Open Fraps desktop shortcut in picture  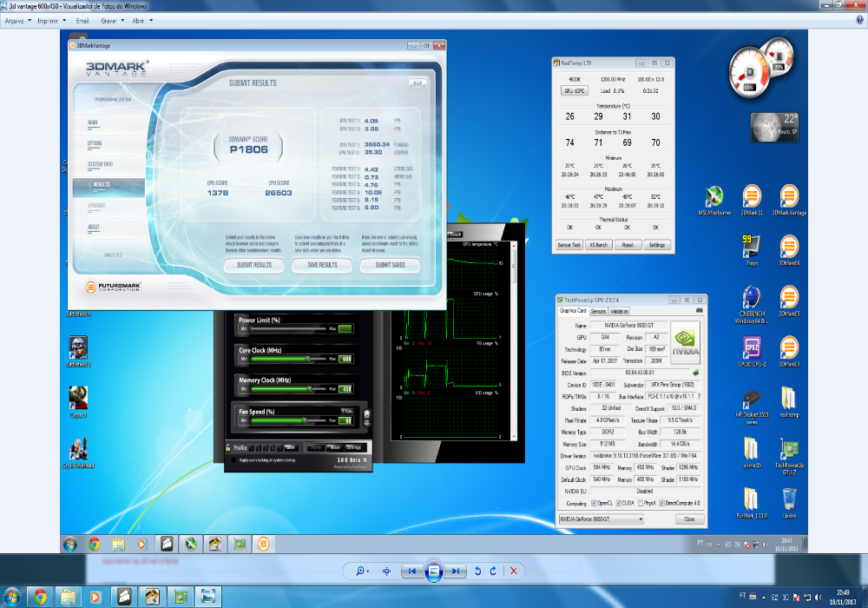(x=752, y=250)
